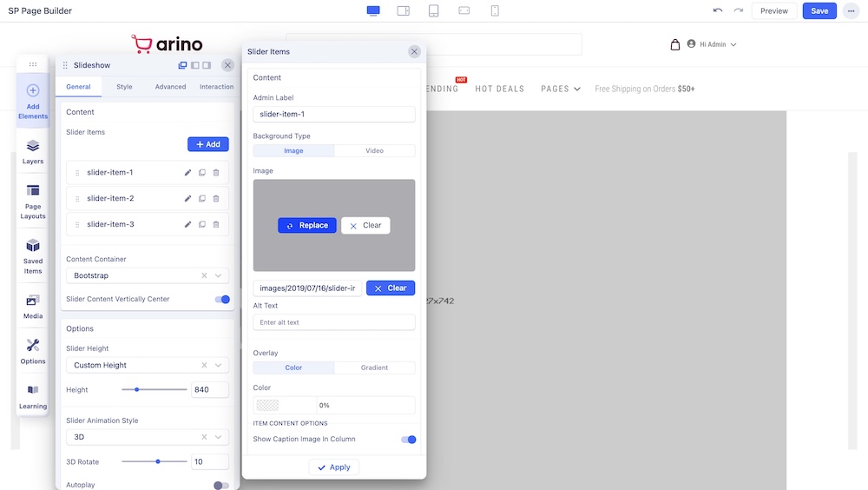Image resolution: width=868 pixels, height=490 pixels.
Task: Disable Show Caption Image In Column
Action: (x=408, y=440)
